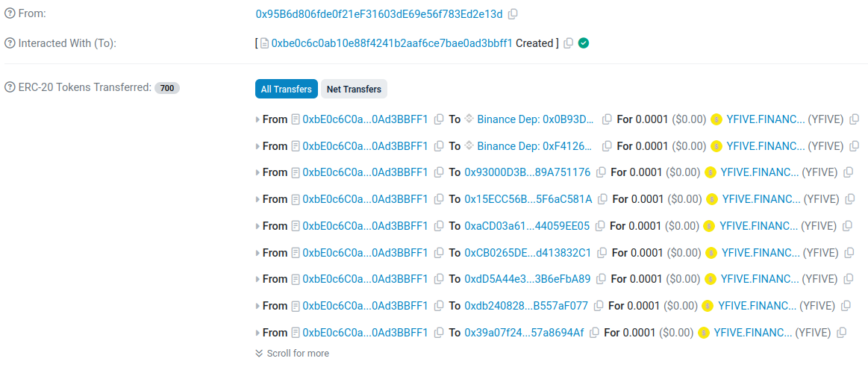Click the green verified checkmark icon
The height and width of the screenshot is (373, 868).
584,43
